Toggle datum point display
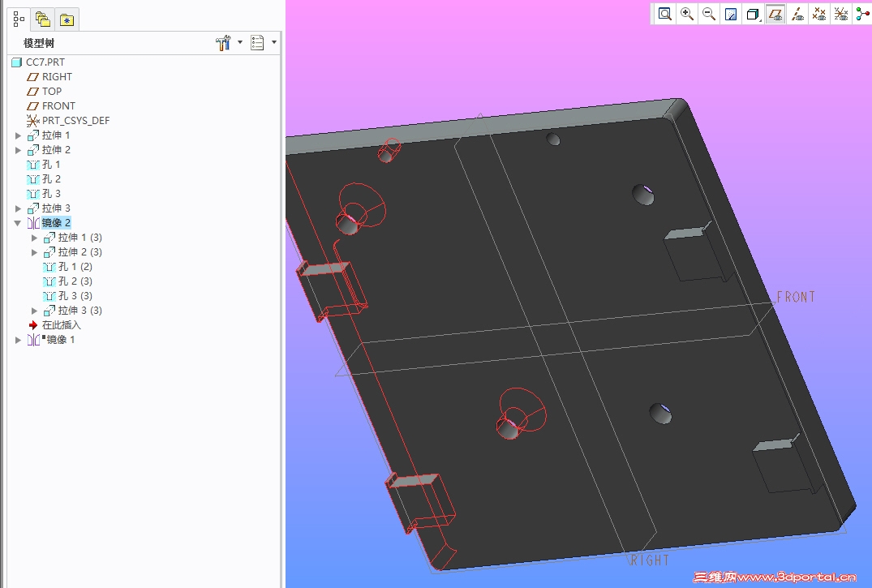Image resolution: width=872 pixels, height=588 pixels. pos(819,14)
